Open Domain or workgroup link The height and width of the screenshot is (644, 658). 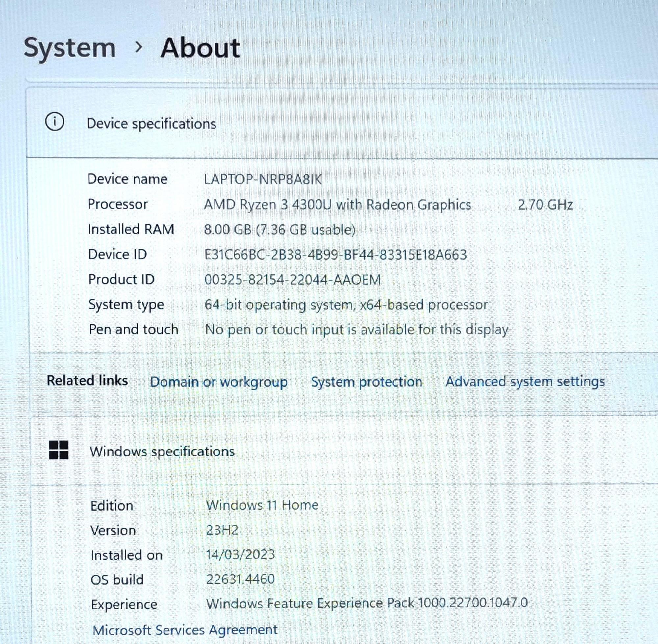pyautogui.click(x=219, y=382)
